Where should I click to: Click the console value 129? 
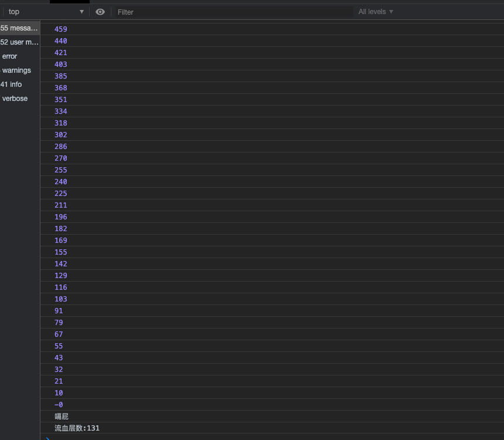(x=61, y=276)
